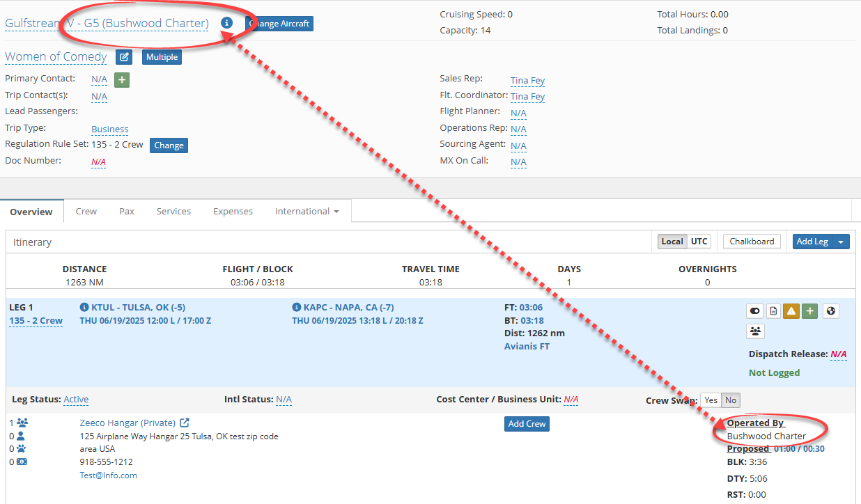Click the Add Crew button
The height and width of the screenshot is (504, 861).
click(x=527, y=424)
